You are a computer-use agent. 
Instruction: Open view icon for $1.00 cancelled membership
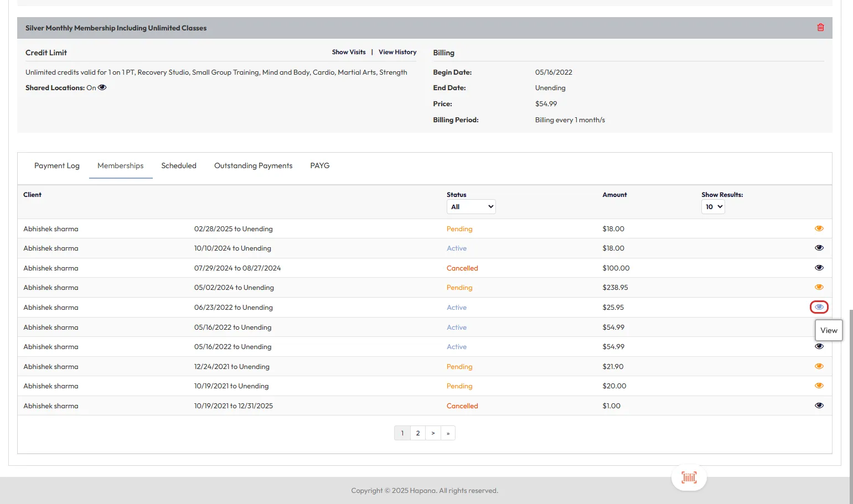coord(819,406)
